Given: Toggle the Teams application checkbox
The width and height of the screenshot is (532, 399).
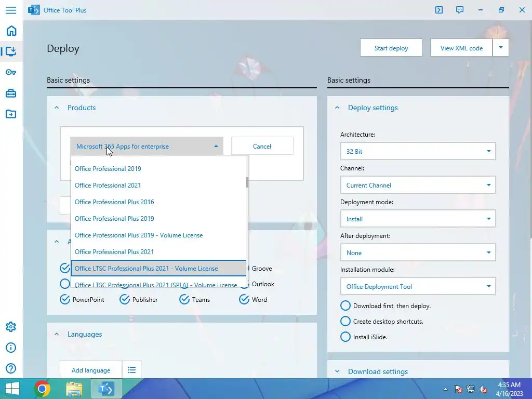Looking at the screenshot, I should (184, 300).
